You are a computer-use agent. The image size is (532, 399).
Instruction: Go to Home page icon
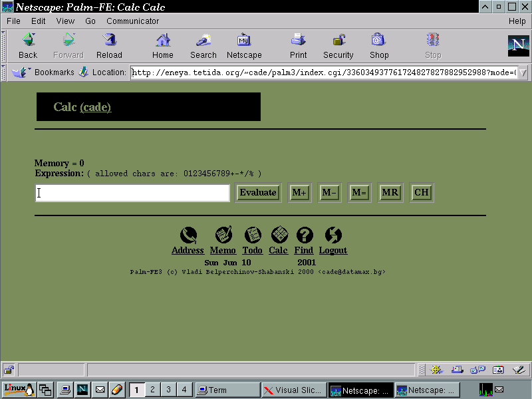[162, 41]
